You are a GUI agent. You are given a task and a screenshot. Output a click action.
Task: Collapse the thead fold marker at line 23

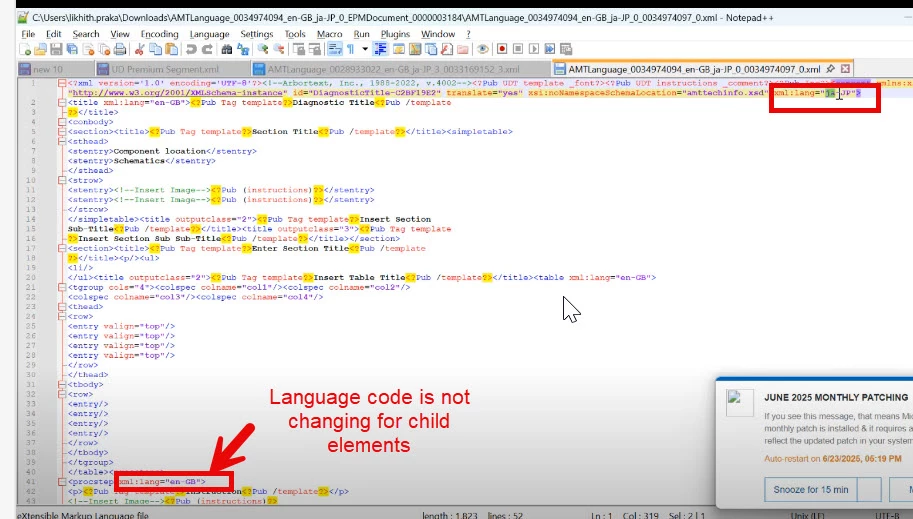(62, 307)
